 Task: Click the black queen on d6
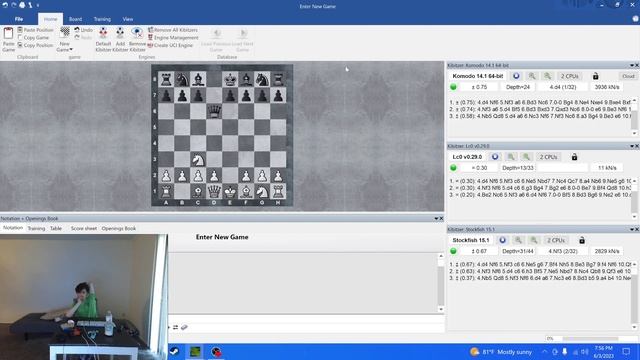(x=214, y=111)
